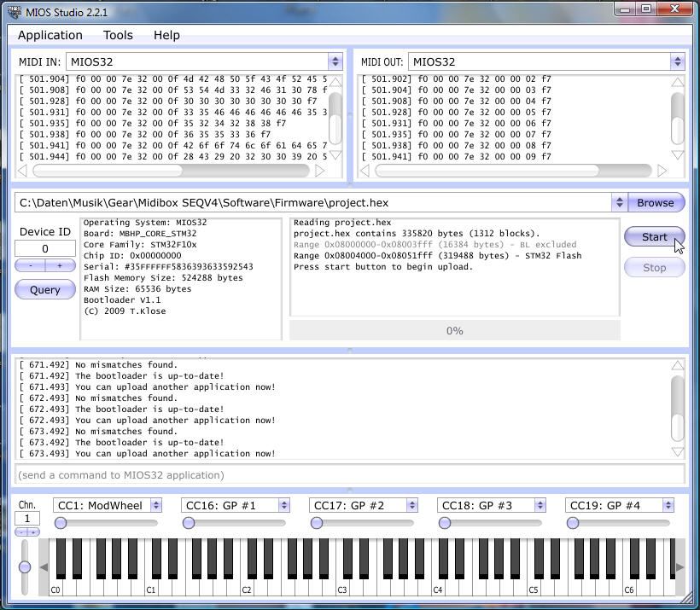Click the CC19: GP #4 slider knob
The image size is (700, 610).
point(573,522)
